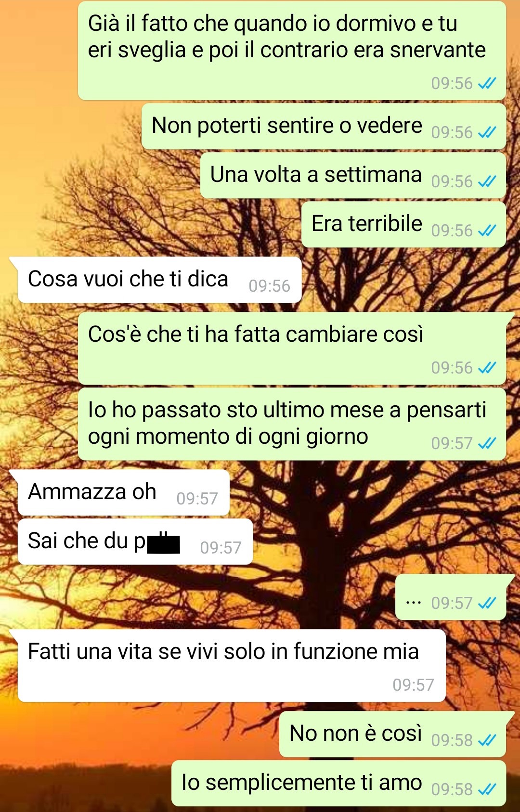Viewport: 520px width, 812px height.
Task: Tap the 'Già il fatto che quando io dormivo' bubble
Action: coord(292,51)
